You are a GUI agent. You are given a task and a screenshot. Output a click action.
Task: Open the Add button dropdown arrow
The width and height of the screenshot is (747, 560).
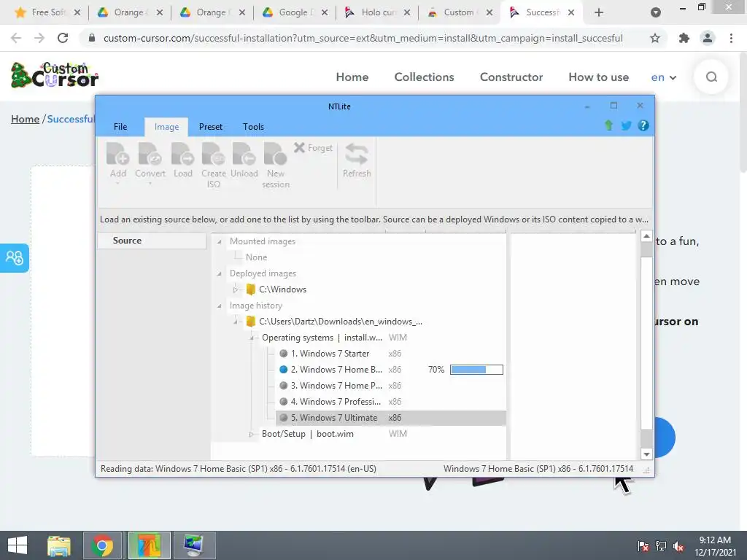point(117,183)
